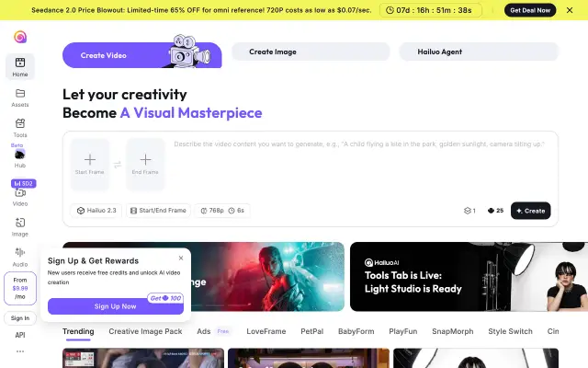Add a Start Frame image
The height and width of the screenshot is (368, 588).
point(90,164)
